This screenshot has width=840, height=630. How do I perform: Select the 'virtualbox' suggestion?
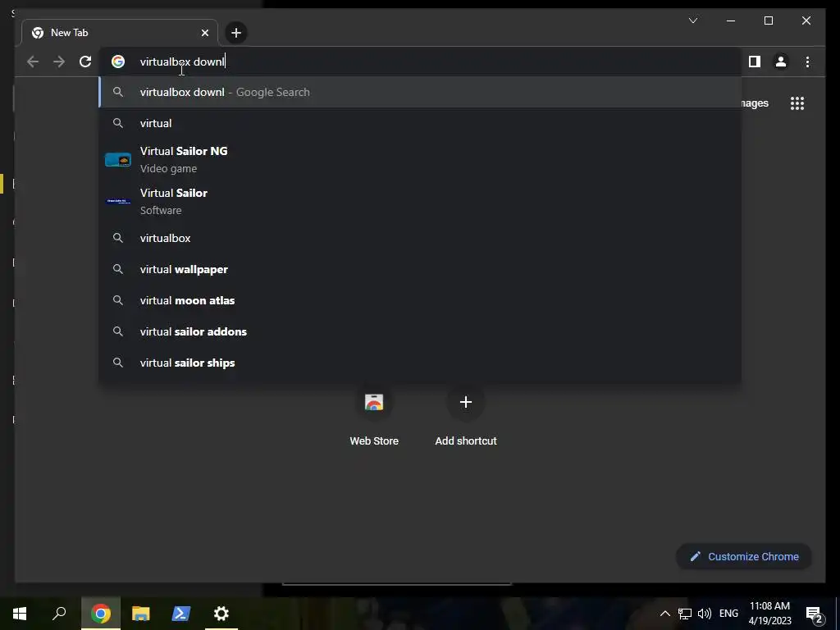(420, 238)
